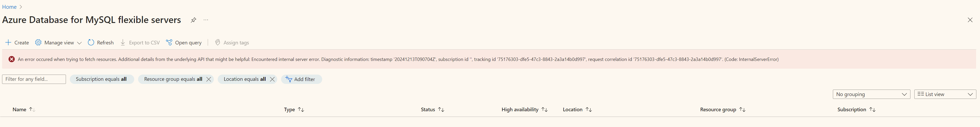Remove the Resource group filter
The height and width of the screenshot is (127, 980).
point(208,79)
